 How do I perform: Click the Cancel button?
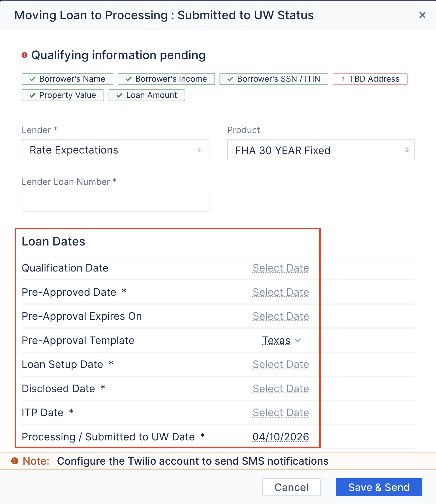coord(291,487)
